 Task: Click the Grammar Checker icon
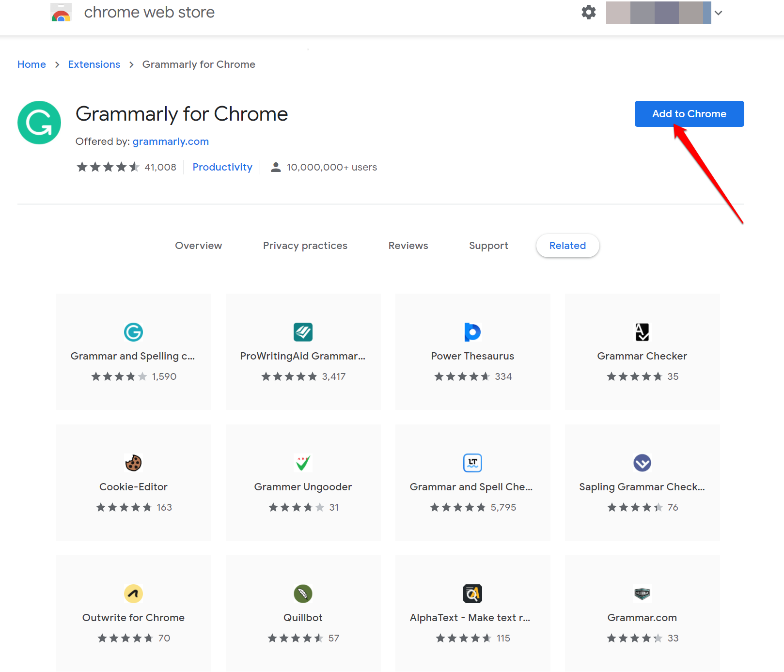[642, 332]
